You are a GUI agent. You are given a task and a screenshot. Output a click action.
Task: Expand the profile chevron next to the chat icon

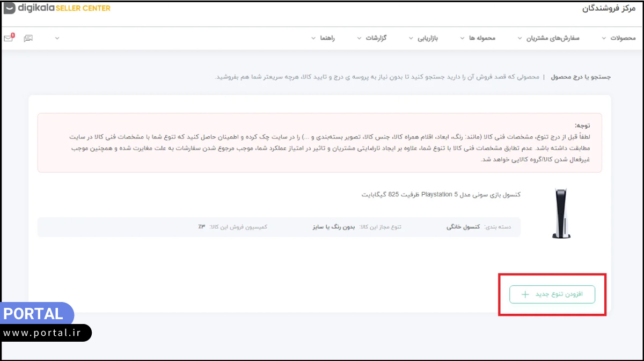coord(56,38)
